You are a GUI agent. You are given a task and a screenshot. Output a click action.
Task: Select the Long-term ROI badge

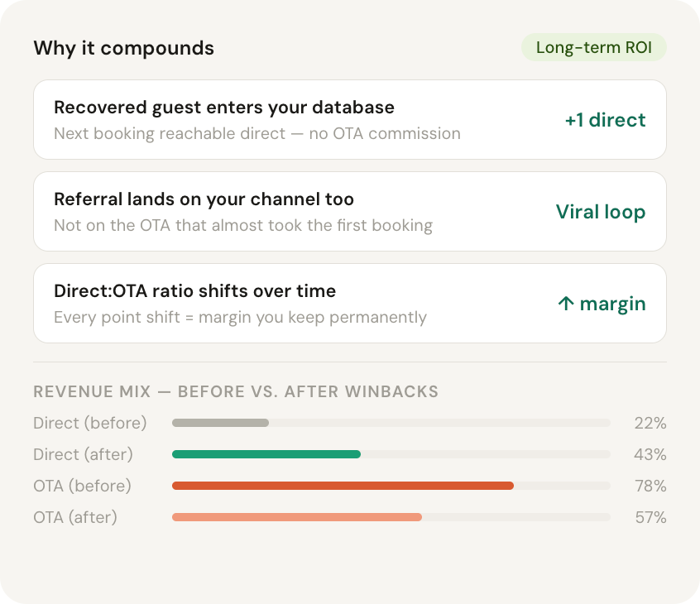coord(593,47)
